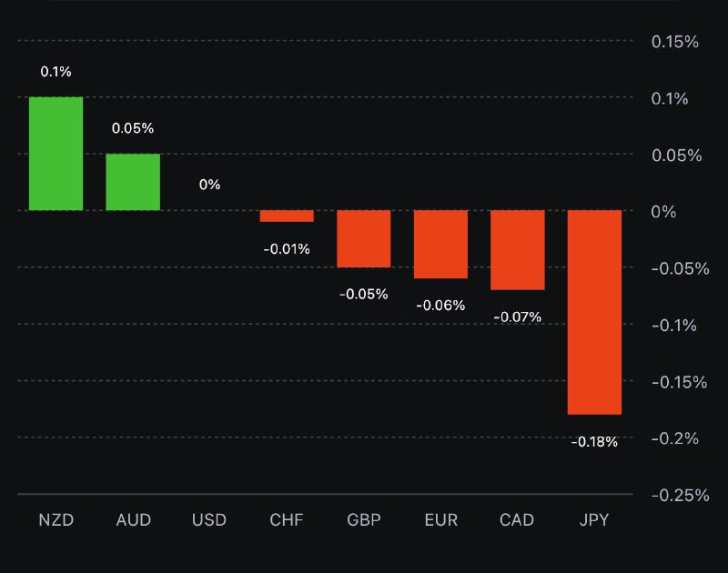The image size is (728, 573).
Task: Click the -0.18% value label
Action: tap(594, 442)
